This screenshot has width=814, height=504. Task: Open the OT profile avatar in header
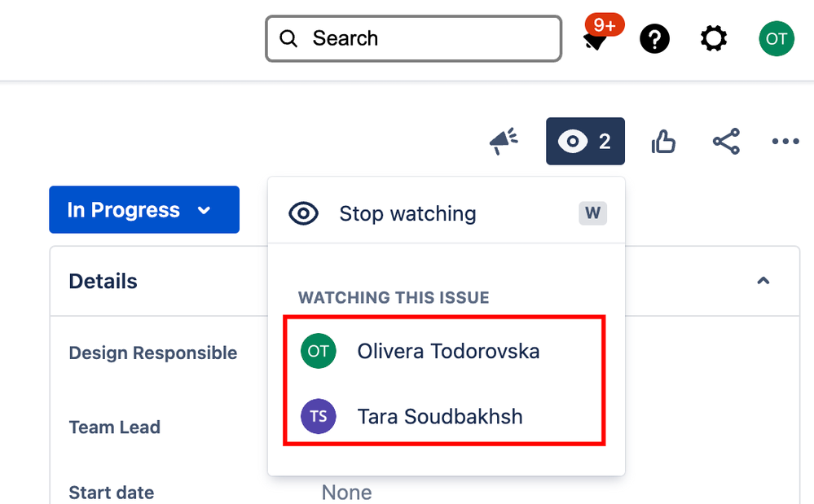pyautogui.click(x=776, y=38)
